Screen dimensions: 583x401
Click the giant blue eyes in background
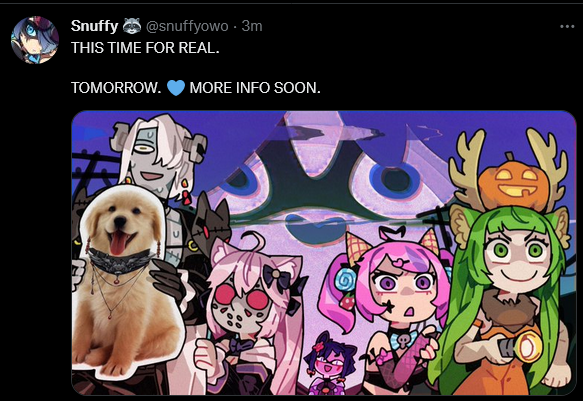(x=316, y=178)
